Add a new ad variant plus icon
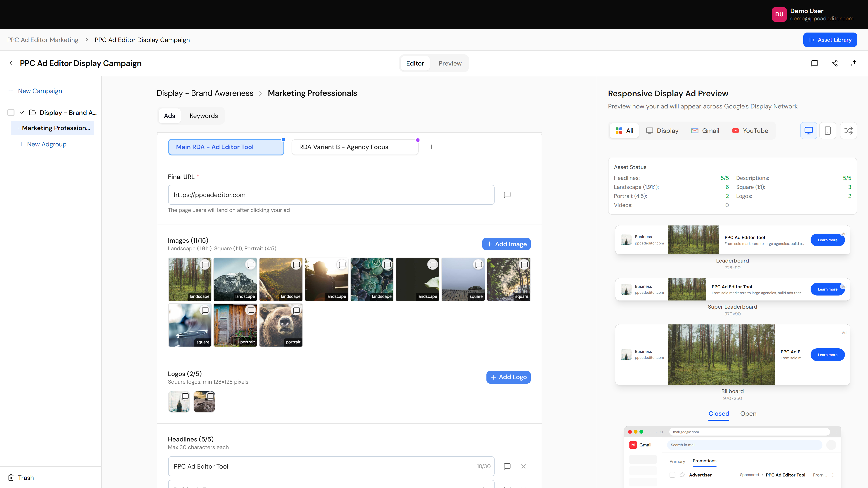The image size is (868, 488). coord(431,147)
